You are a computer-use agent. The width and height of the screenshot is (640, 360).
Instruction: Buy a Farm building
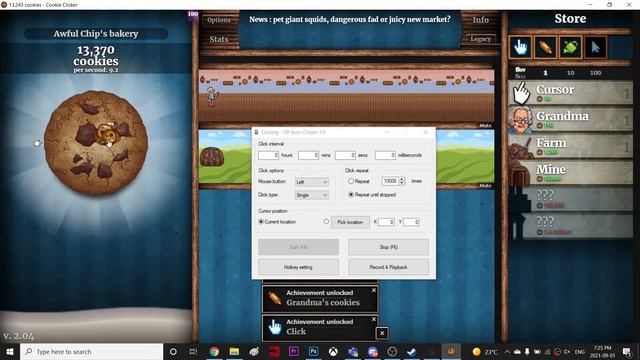pos(571,146)
